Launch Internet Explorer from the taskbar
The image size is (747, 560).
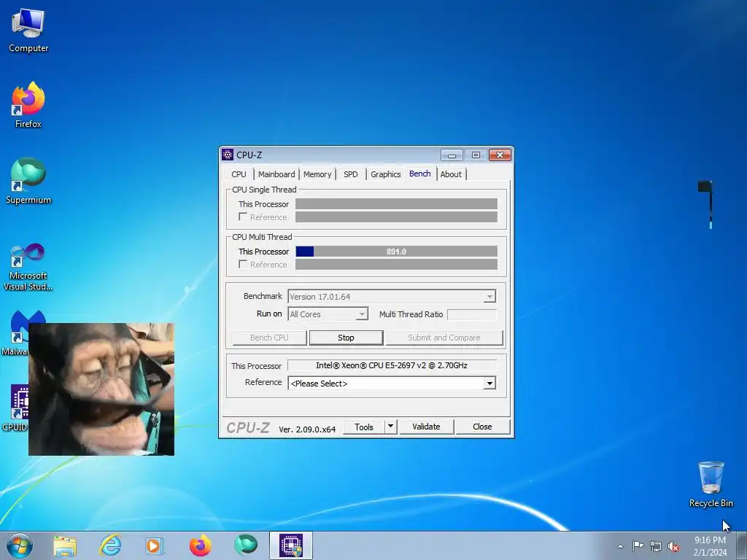click(110, 545)
